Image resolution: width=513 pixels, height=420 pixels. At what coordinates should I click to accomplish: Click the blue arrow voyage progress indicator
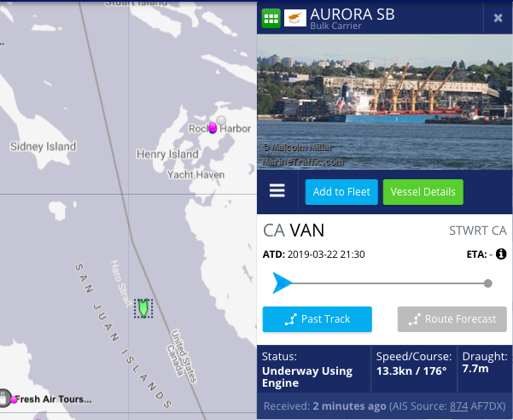click(282, 283)
